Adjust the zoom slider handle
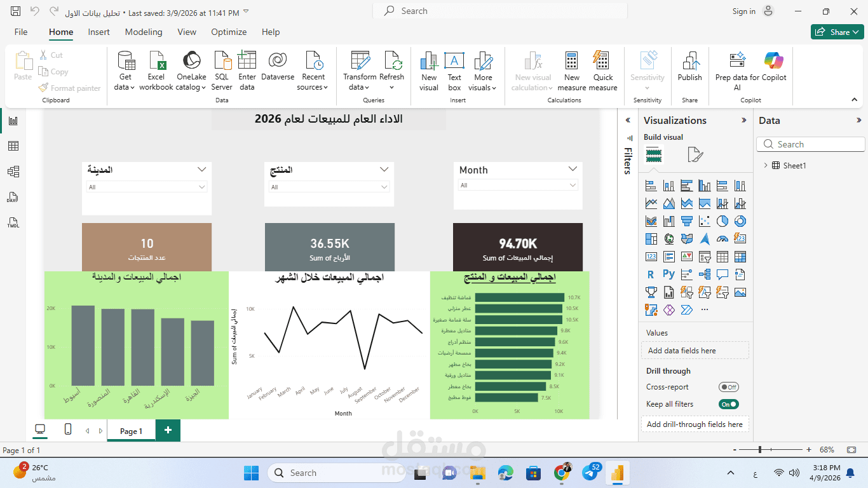The width and height of the screenshot is (868, 488). point(760,450)
